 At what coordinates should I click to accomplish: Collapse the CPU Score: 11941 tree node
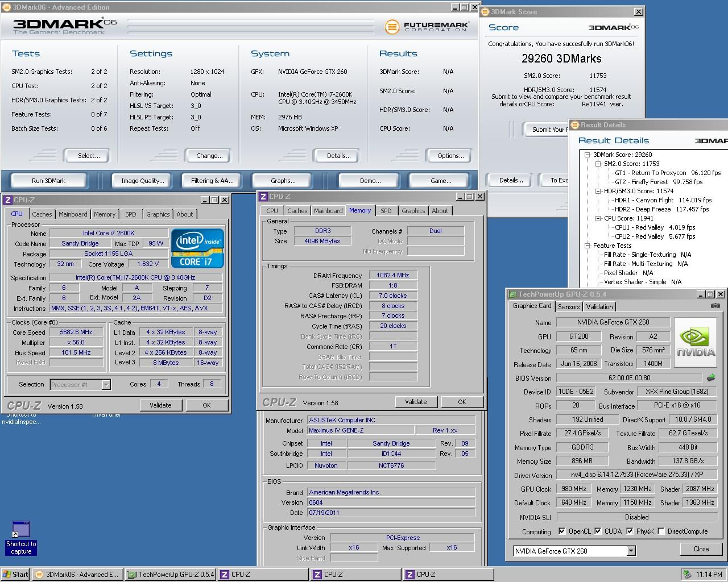coord(598,218)
